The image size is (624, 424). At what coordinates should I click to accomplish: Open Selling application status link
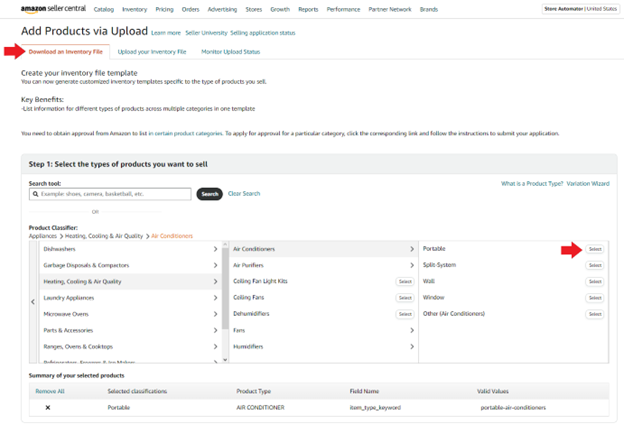pyautogui.click(x=263, y=33)
